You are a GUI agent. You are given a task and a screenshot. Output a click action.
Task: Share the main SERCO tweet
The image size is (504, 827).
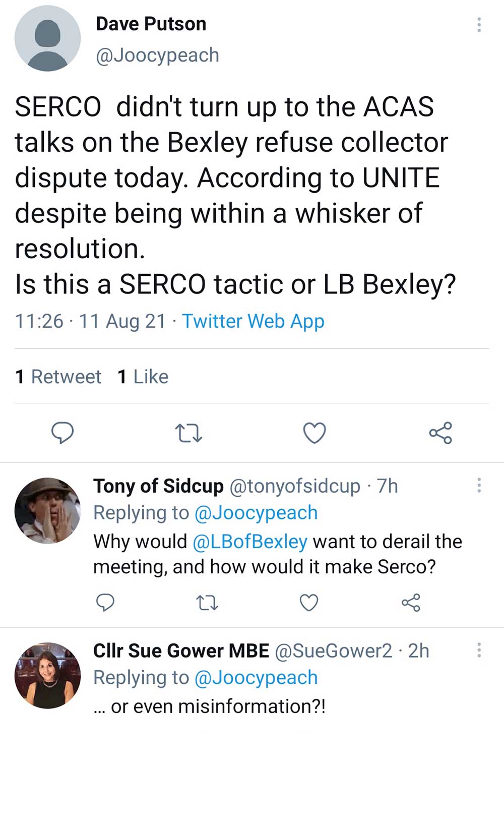point(440,433)
